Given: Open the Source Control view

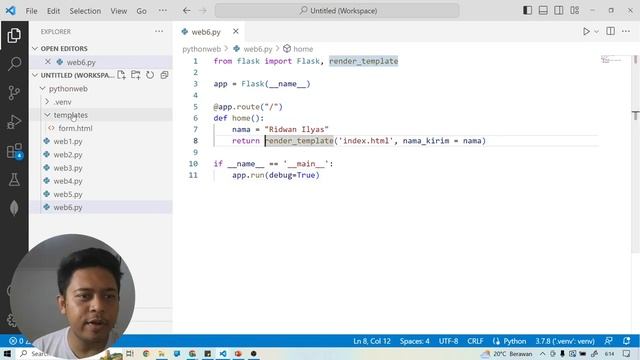Looking at the screenshot, I should coord(14,93).
